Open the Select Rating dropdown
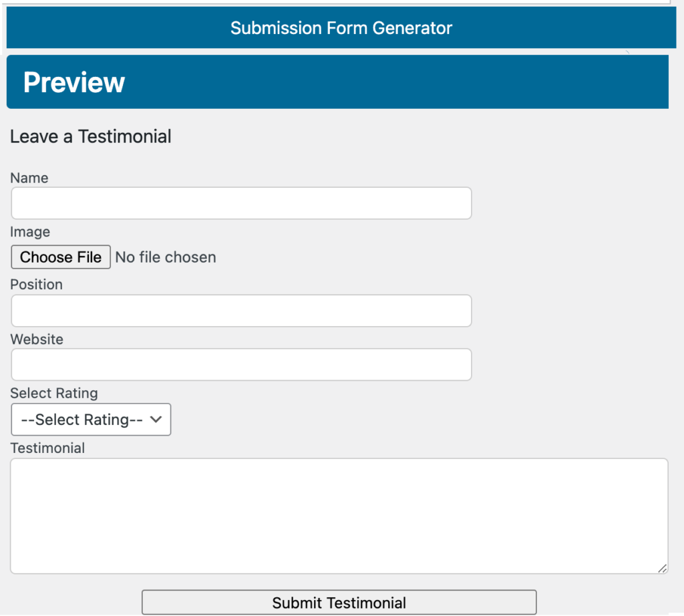The width and height of the screenshot is (684, 616). pyautogui.click(x=91, y=420)
